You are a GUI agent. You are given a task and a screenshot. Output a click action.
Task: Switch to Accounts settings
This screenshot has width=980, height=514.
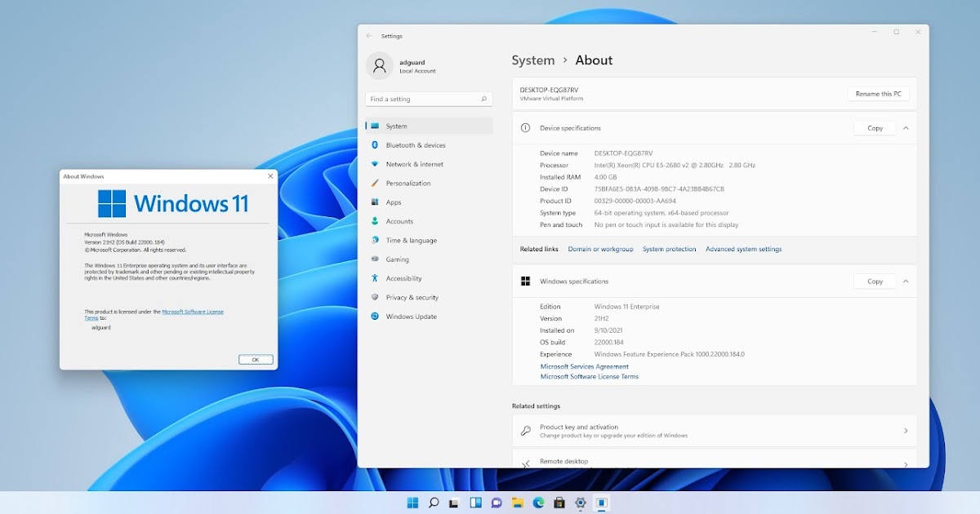(429, 221)
